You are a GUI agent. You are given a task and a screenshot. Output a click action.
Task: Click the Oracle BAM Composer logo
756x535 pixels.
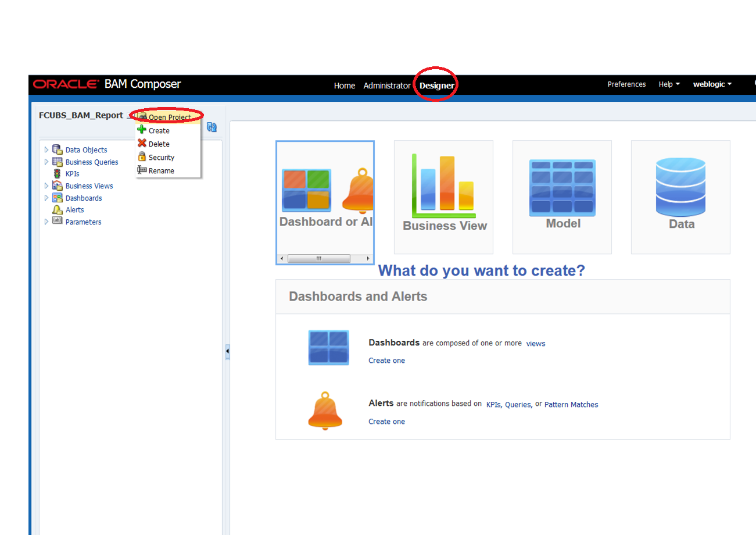[x=107, y=84]
